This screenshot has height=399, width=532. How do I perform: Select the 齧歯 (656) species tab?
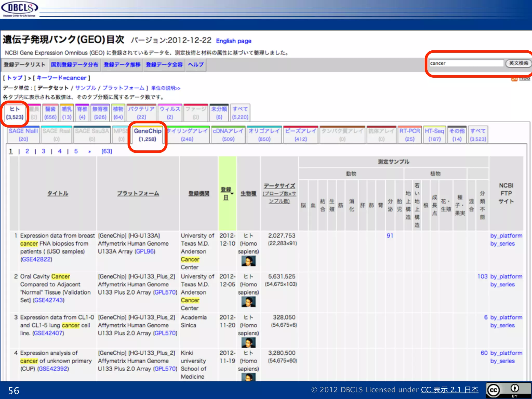(x=50, y=113)
